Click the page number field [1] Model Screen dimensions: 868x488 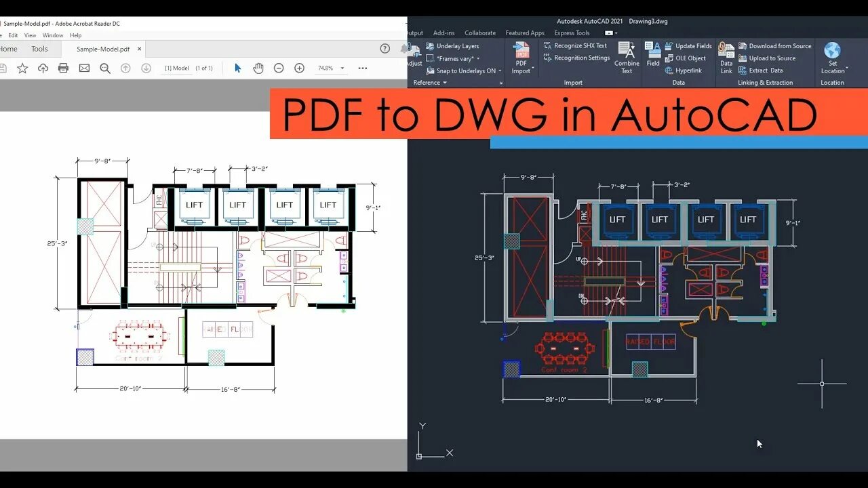[x=177, y=68]
